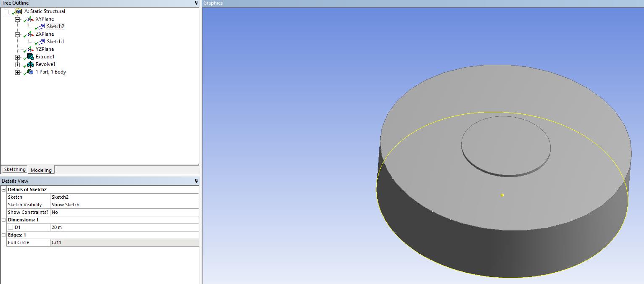Click the Graphics panel title
Viewport: 644px width, 284px height.
[x=213, y=3]
